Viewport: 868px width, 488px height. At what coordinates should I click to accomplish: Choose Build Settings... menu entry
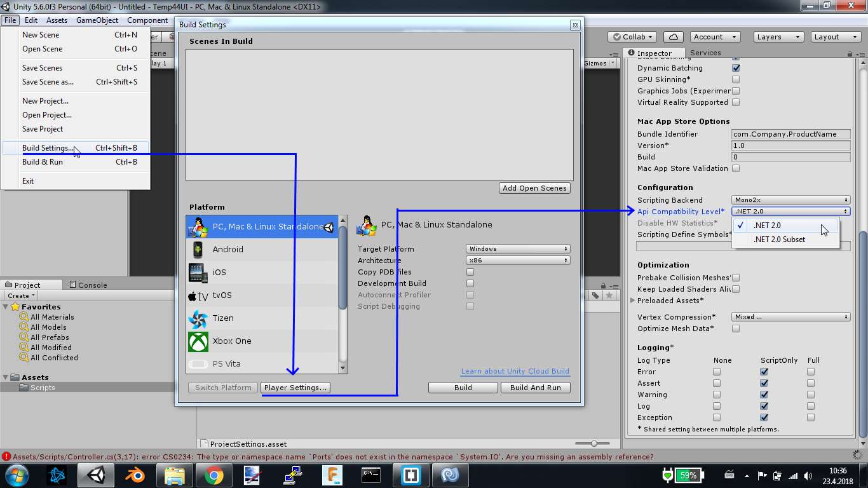click(x=75, y=148)
